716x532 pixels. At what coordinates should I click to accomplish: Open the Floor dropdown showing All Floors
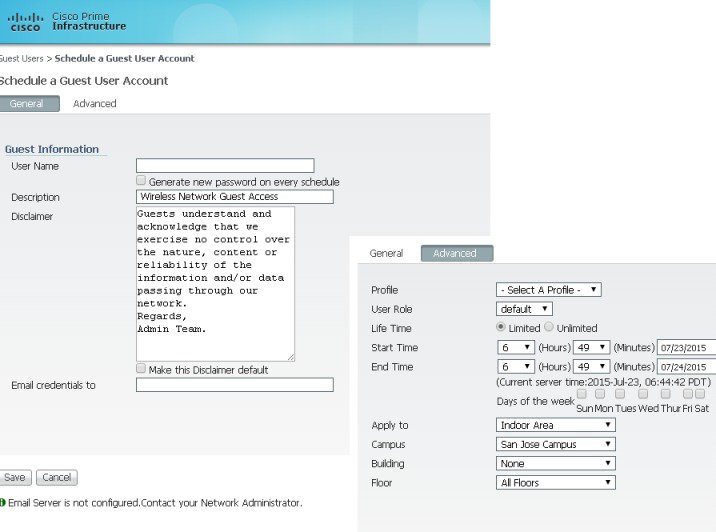click(556, 482)
